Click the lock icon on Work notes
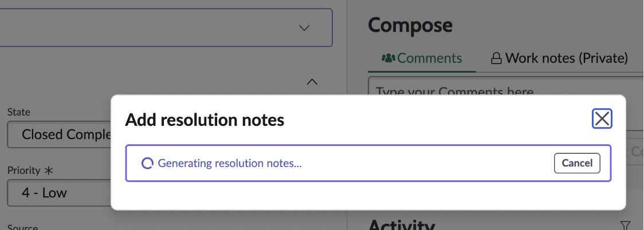Image resolution: width=644 pixels, height=230 pixels. point(496,58)
